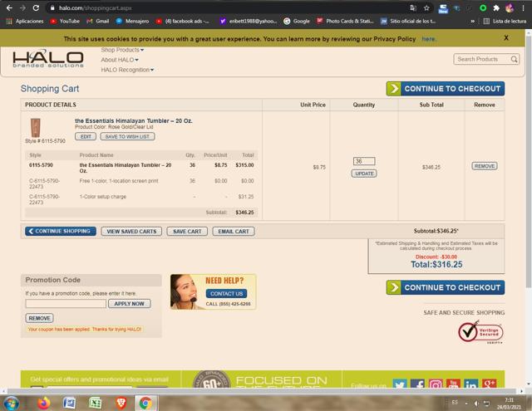This screenshot has width=532, height=411.
Task: Click Contact Us in help banner
Action: point(226,293)
